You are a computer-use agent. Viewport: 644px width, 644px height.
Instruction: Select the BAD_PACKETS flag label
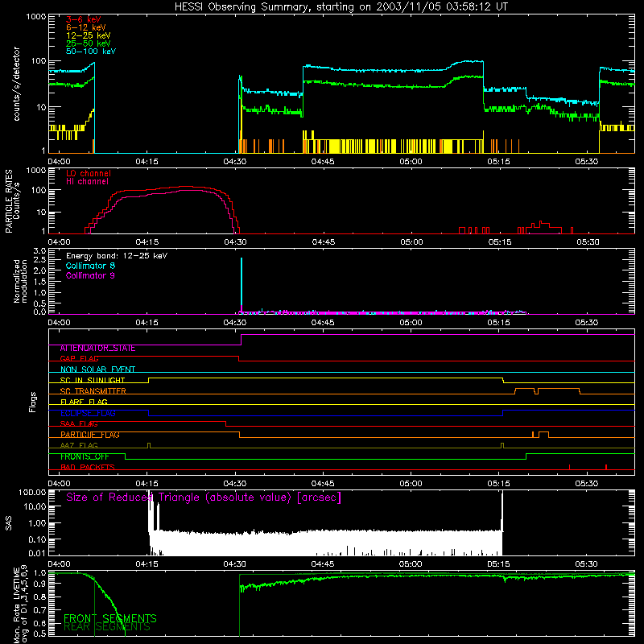tap(88, 468)
